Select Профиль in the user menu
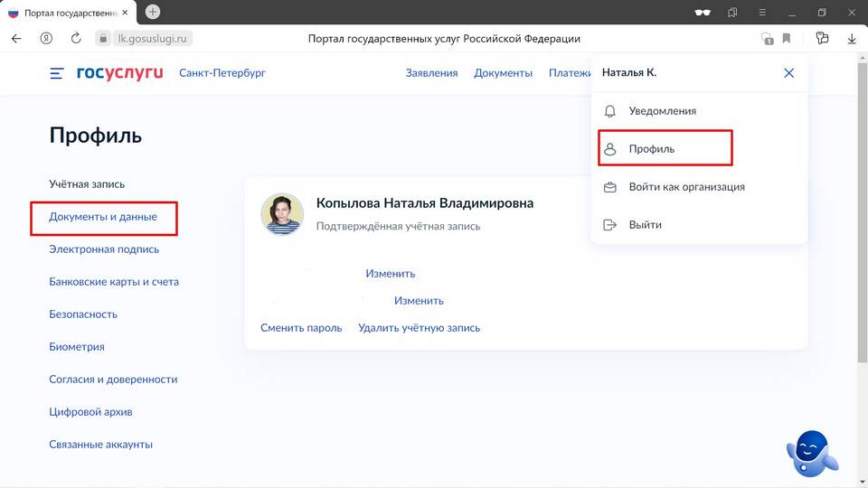This screenshot has width=868, height=488. pos(651,149)
